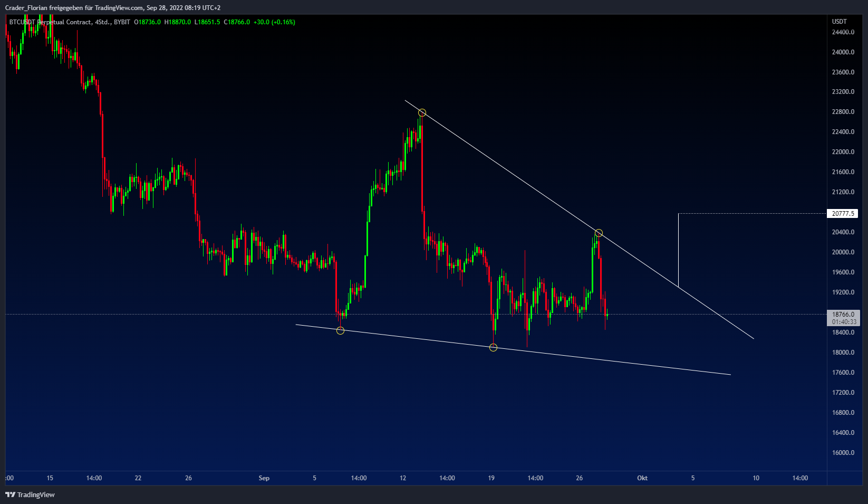Click the date 19 on the time axis

tap(491, 478)
